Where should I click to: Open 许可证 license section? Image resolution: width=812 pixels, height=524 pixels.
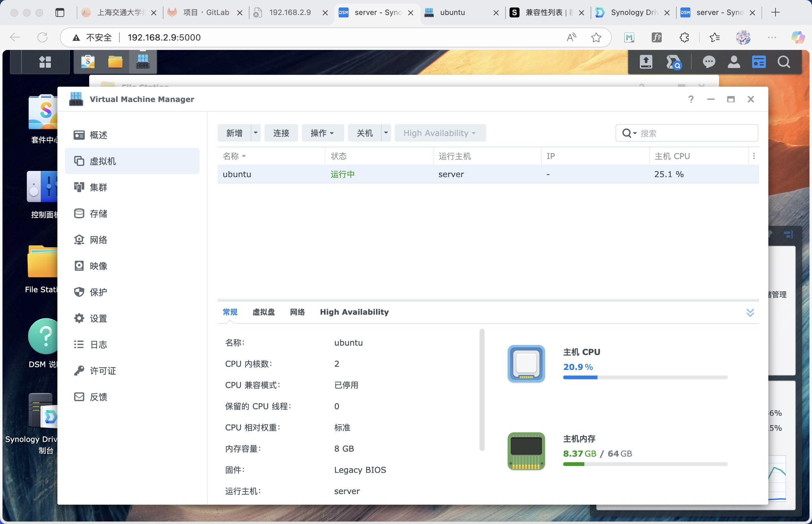coord(132,370)
